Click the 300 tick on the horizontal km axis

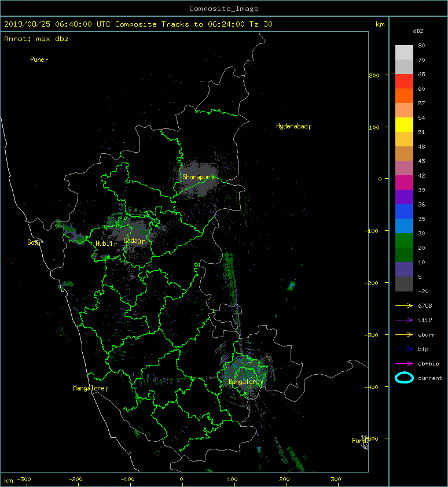(336, 479)
